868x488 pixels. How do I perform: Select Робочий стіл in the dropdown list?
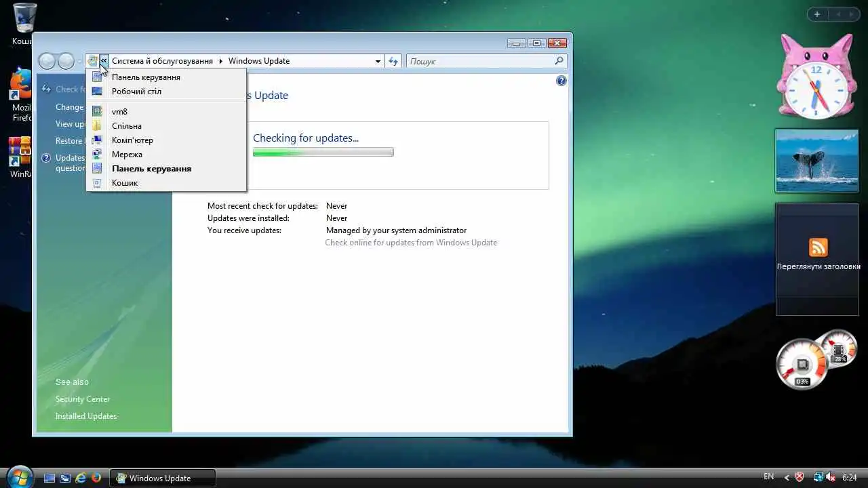tap(166, 91)
